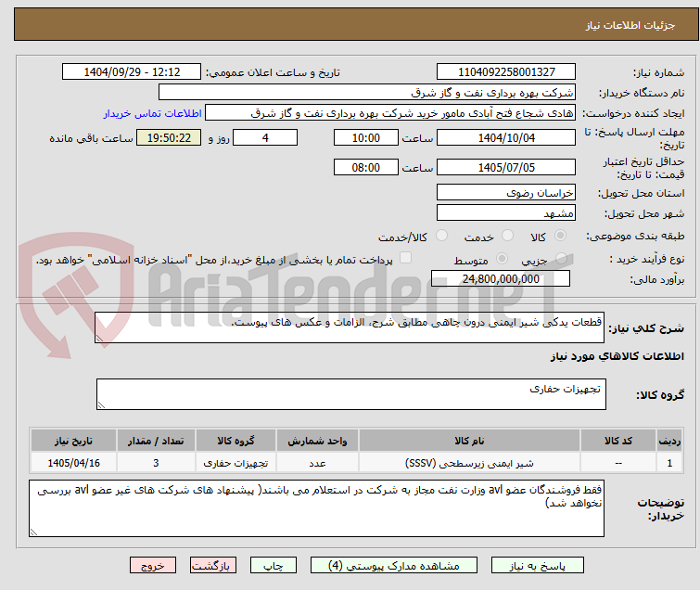
Task: Select the کالا/خدمت radio button
Action: pos(441,236)
